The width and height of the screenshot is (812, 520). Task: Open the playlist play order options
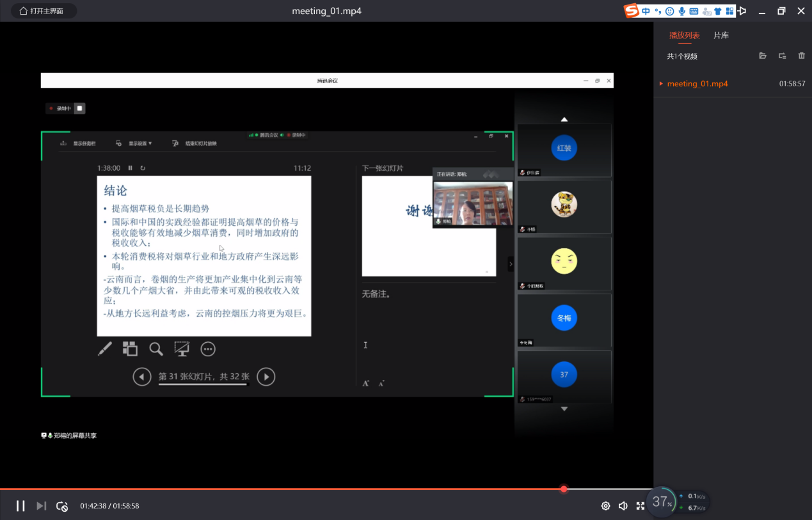[782, 56]
